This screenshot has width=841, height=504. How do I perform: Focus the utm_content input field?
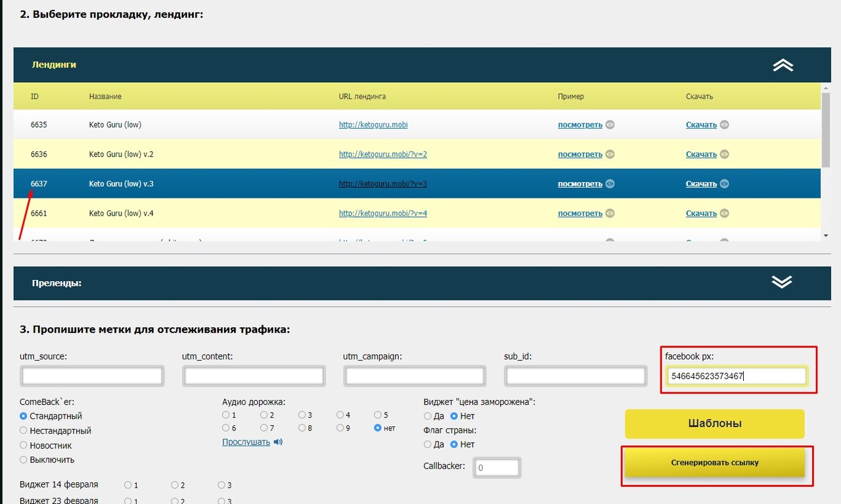[254, 376]
